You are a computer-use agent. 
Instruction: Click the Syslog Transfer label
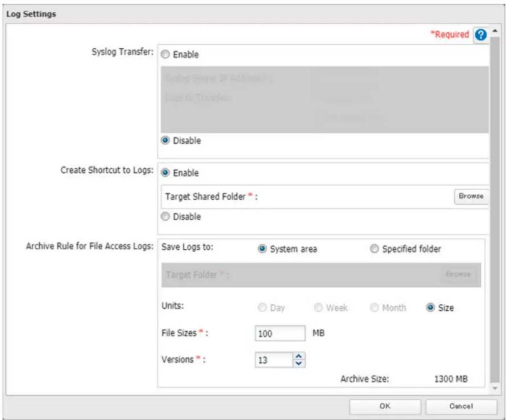pyautogui.click(x=123, y=52)
